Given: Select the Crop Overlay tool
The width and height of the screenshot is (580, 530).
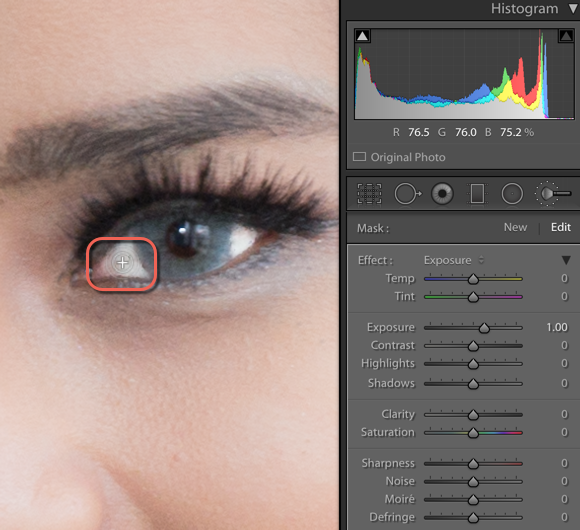Looking at the screenshot, I should tap(369, 193).
